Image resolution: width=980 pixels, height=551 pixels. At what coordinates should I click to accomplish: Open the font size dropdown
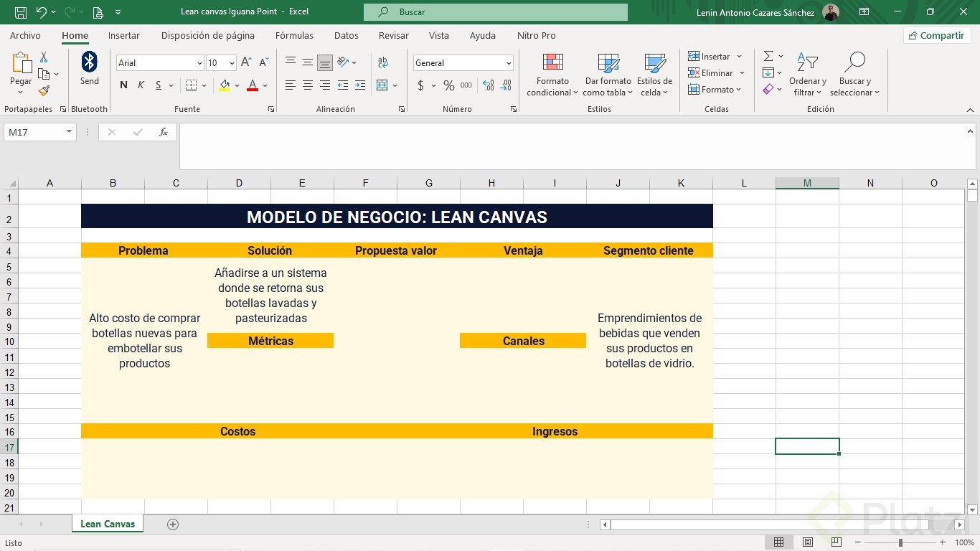230,63
